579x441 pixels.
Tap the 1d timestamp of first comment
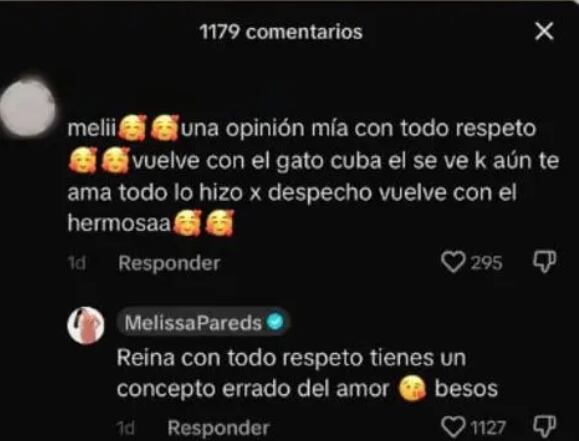[x=77, y=263]
